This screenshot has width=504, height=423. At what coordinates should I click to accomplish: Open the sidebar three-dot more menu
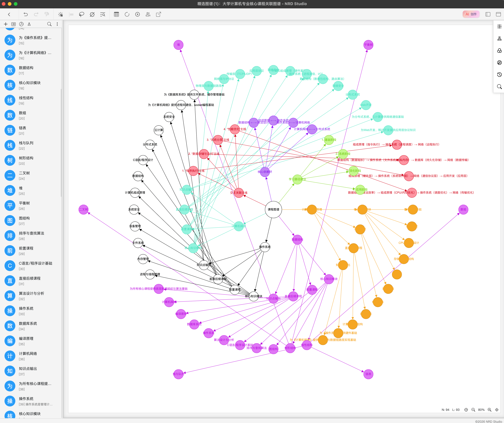tap(57, 24)
